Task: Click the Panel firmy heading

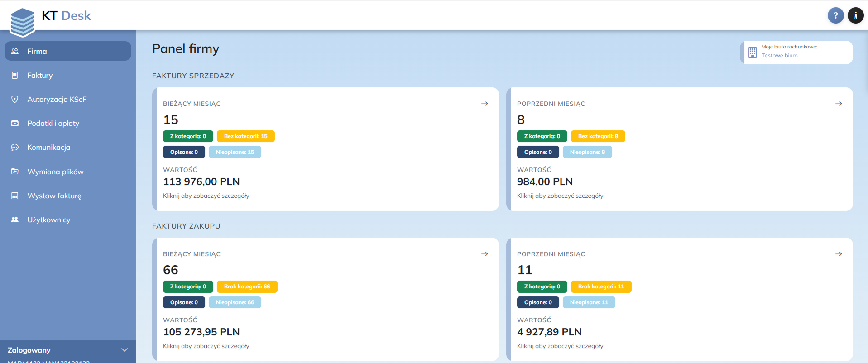Action: 186,49
